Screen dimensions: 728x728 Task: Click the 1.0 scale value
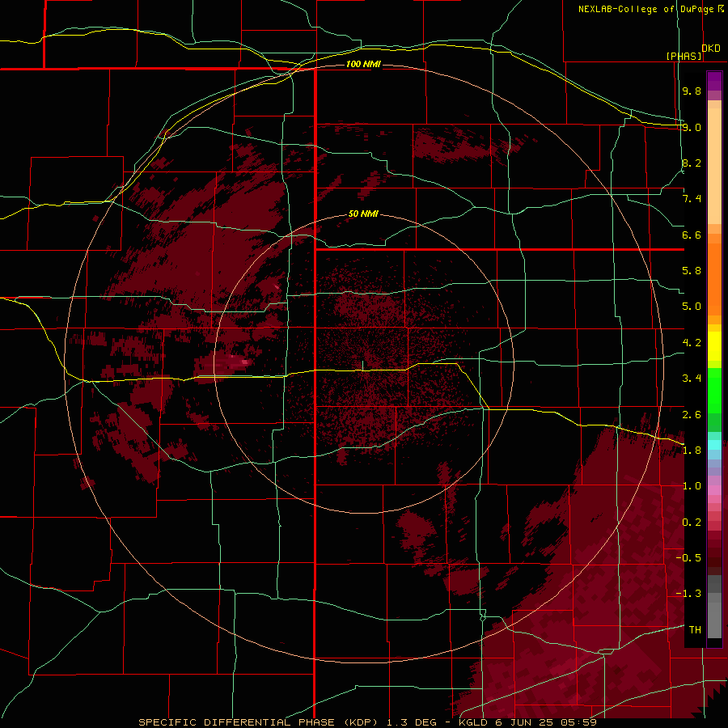[x=692, y=486]
